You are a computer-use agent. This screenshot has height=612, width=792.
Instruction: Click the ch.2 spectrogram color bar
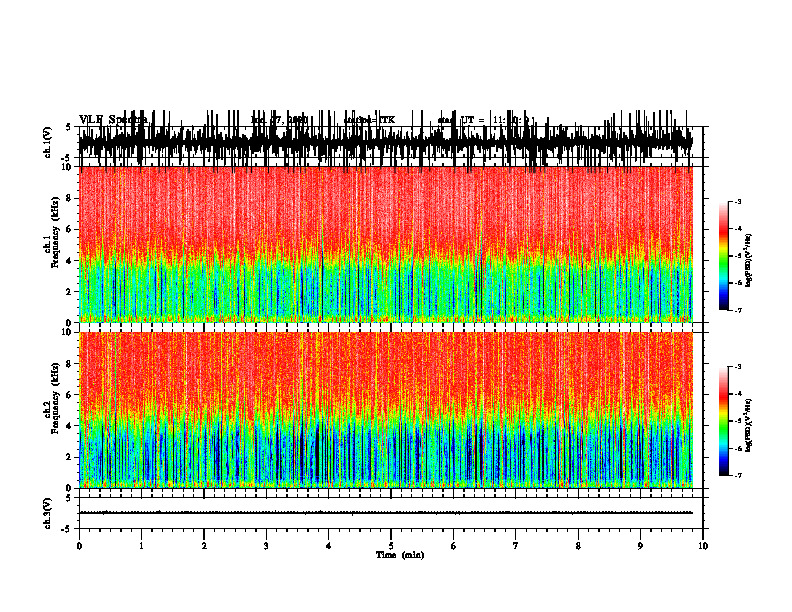click(x=724, y=421)
